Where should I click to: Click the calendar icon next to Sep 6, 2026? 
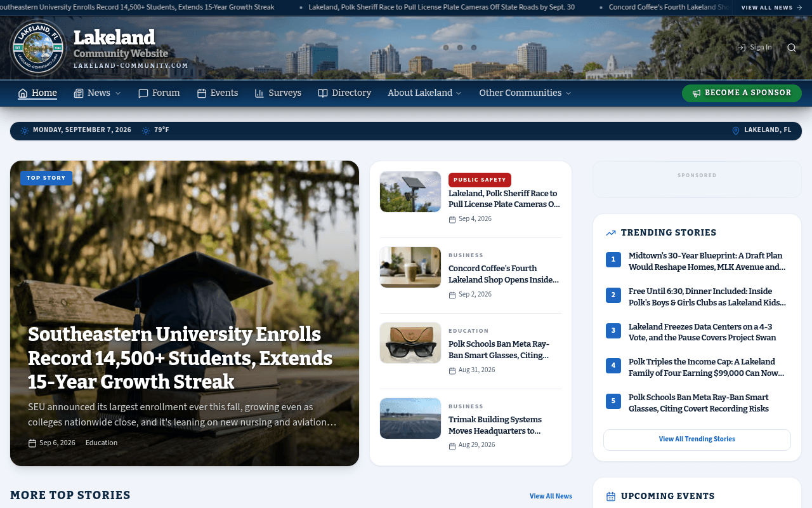[32, 443]
